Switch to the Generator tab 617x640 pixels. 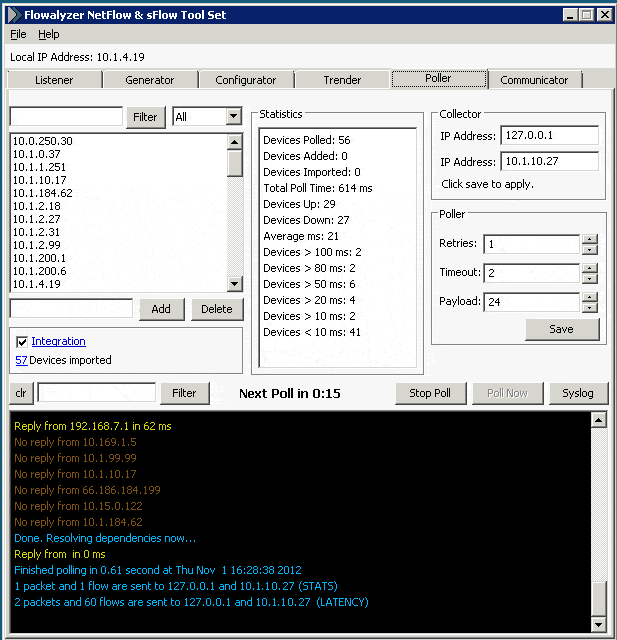tap(150, 80)
